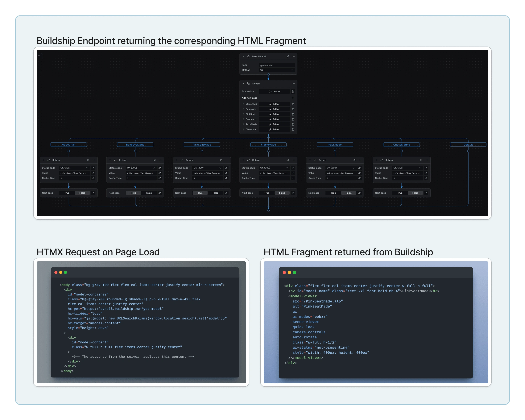Select the RackMade branch label

point(335,145)
